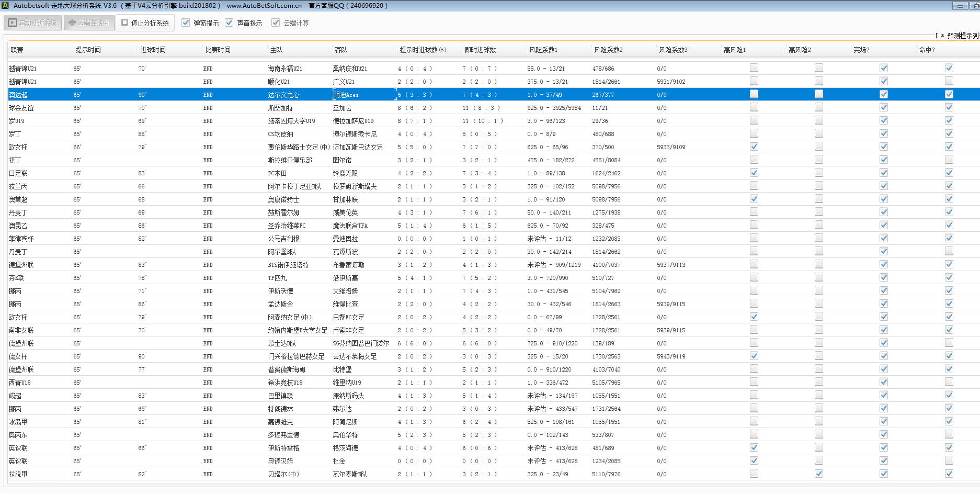The image size is (980, 494).
Task: Select the 斯拉维亚俱乐部 match row
Action: coord(290,160)
